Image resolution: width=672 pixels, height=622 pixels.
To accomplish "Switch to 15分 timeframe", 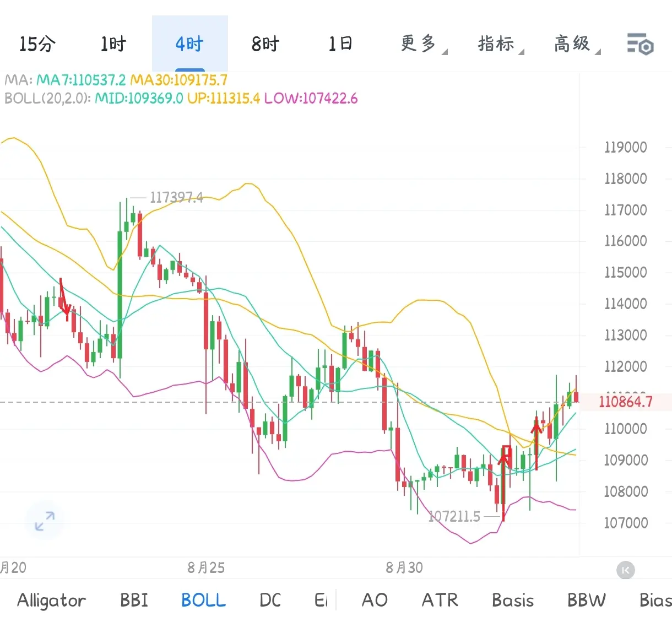I will pos(37,44).
